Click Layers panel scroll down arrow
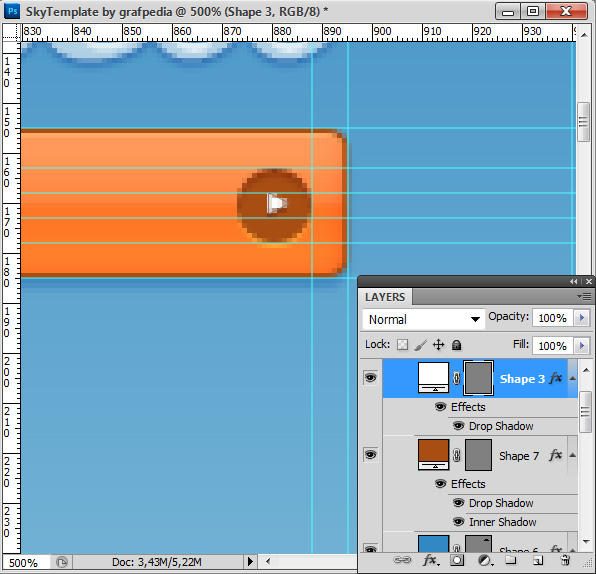This screenshot has width=596, height=574. (x=586, y=542)
